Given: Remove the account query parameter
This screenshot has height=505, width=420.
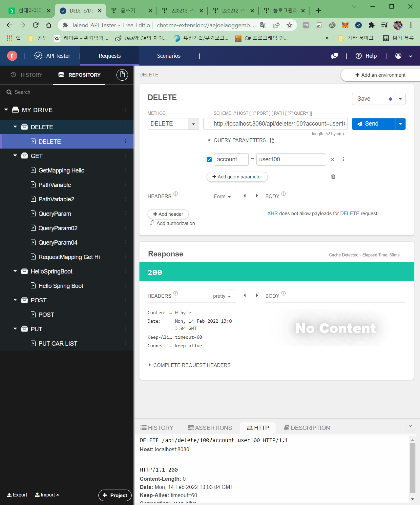Looking at the screenshot, I should click(332, 159).
